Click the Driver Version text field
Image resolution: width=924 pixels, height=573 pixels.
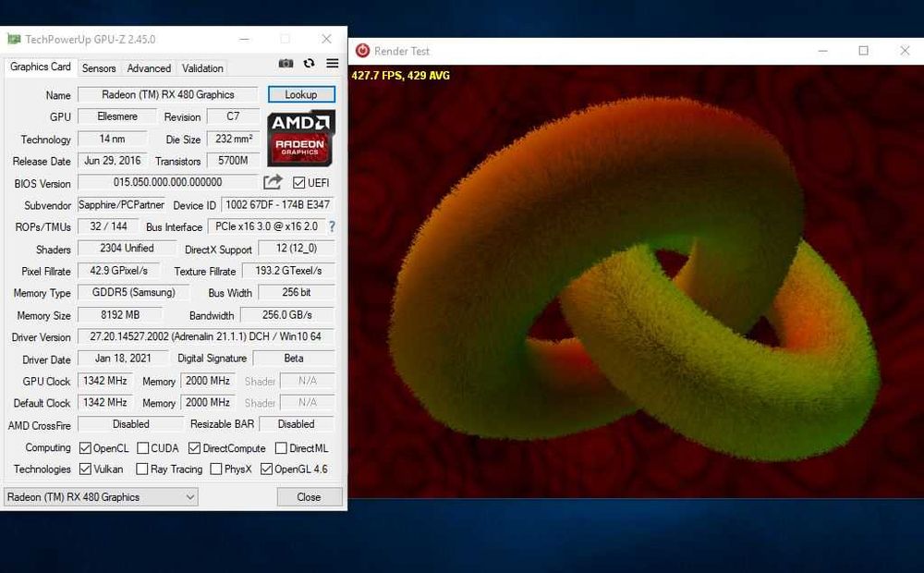click(206, 336)
